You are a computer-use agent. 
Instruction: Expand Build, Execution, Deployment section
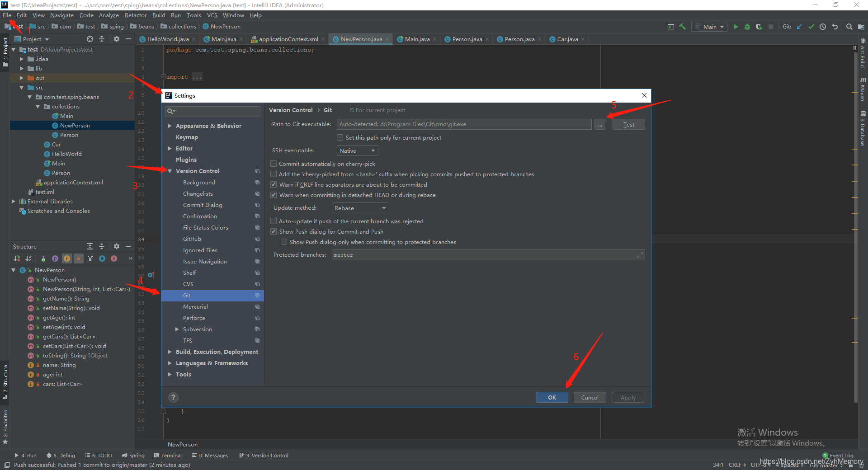pos(170,352)
